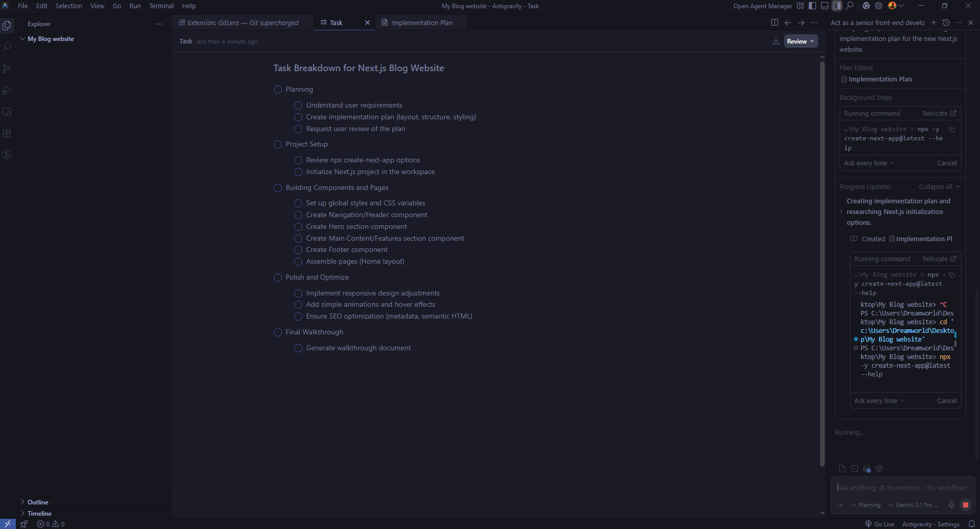Image resolution: width=980 pixels, height=529 pixels.
Task: Focus the Ask anything chat input
Action: [x=902, y=488]
